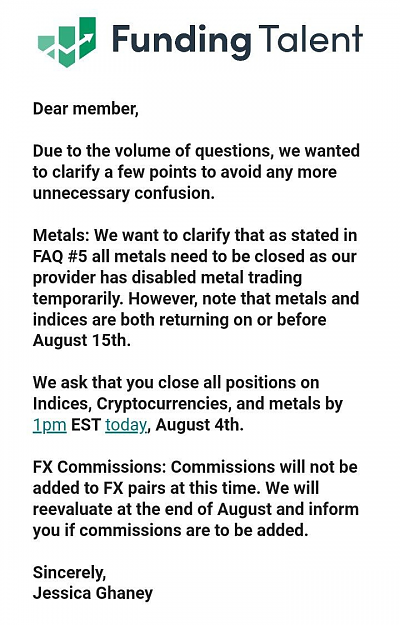Select the "Dear member," greeting line
400x625 pixels.
(x=86, y=109)
